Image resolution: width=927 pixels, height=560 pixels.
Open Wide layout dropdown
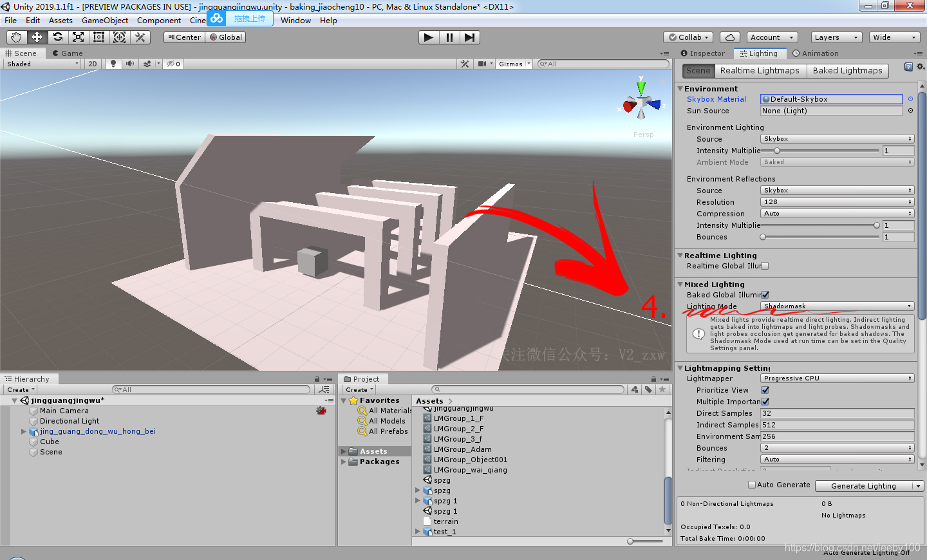click(x=895, y=37)
